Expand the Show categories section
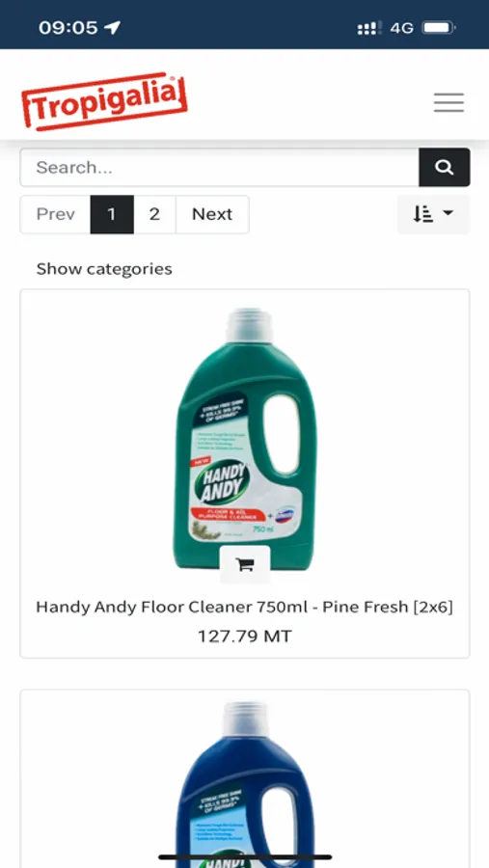The width and height of the screenshot is (489, 868). [104, 269]
